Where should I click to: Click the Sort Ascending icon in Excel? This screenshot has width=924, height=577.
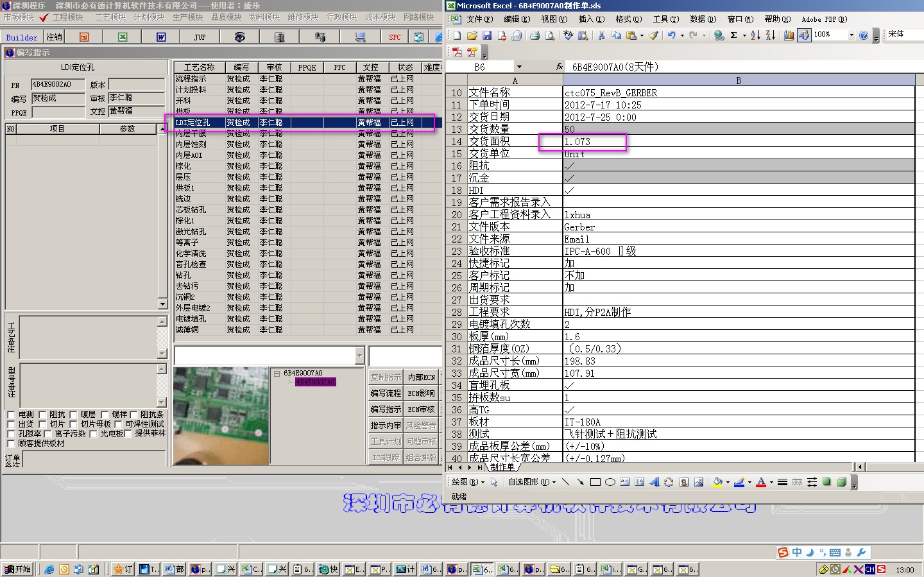tap(755, 35)
